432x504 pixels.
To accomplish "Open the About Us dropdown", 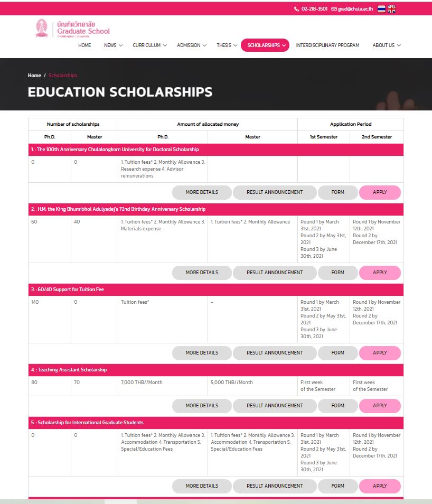I will pyautogui.click(x=387, y=45).
